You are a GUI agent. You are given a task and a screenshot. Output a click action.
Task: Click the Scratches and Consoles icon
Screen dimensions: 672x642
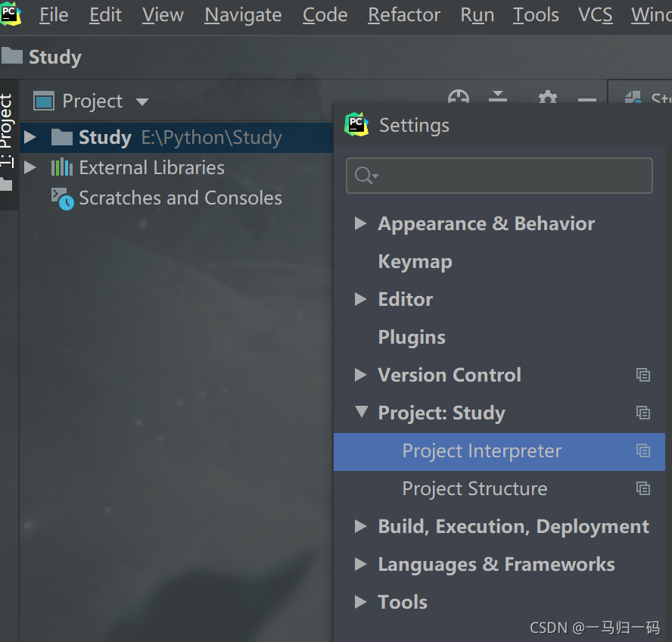[x=62, y=198]
